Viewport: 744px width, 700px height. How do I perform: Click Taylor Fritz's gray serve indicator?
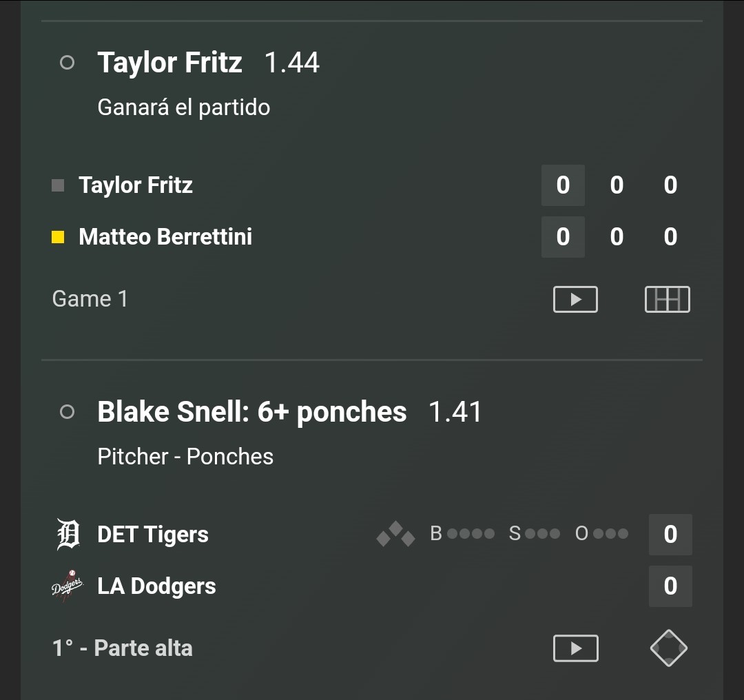(x=58, y=185)
